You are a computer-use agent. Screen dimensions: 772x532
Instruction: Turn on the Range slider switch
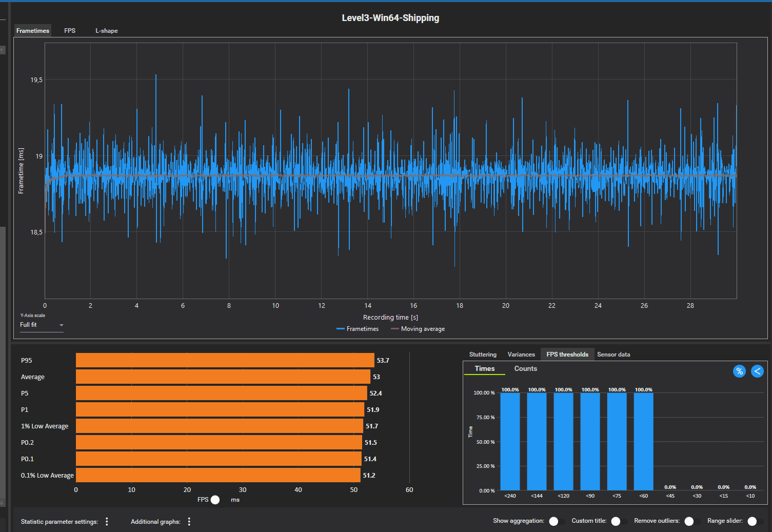(x=755, y=521)
